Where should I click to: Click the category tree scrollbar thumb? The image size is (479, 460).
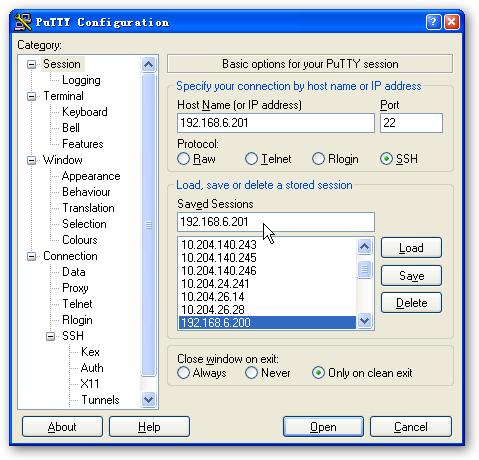point(148,225)
